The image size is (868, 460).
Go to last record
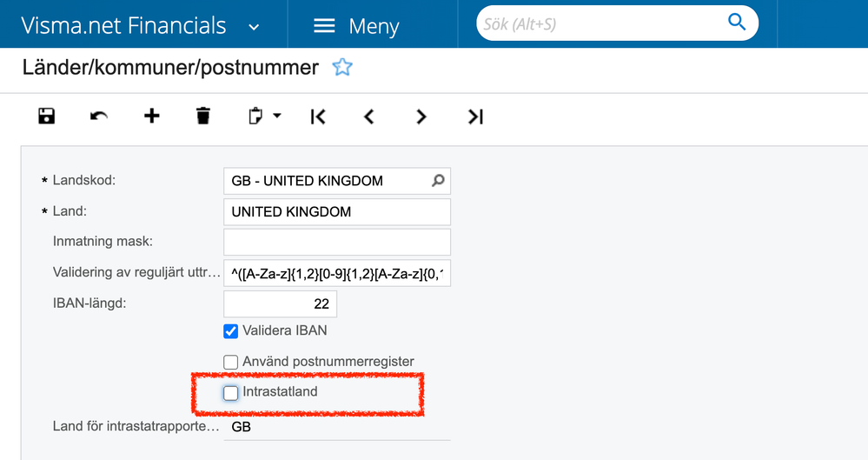click(x=475, y=116)
